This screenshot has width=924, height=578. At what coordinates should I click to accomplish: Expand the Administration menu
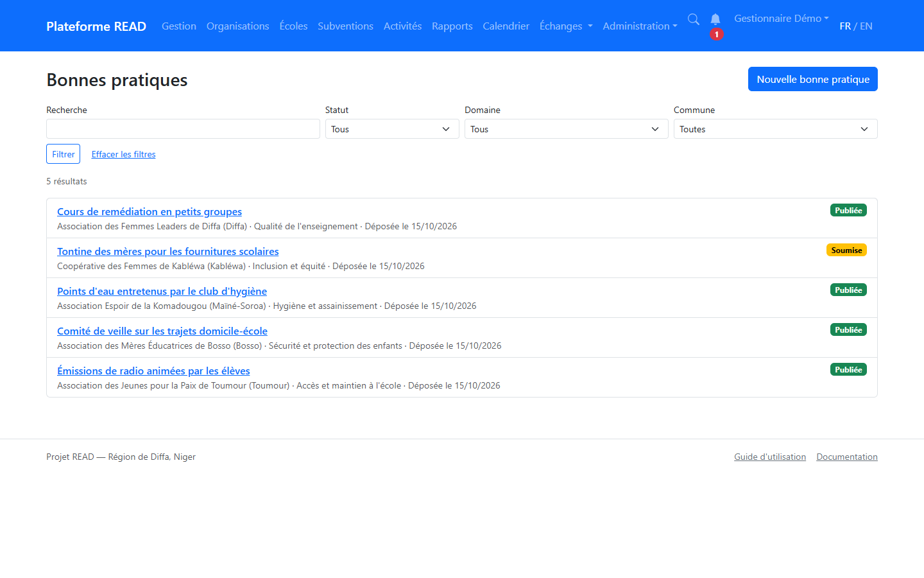coord(640,26)
